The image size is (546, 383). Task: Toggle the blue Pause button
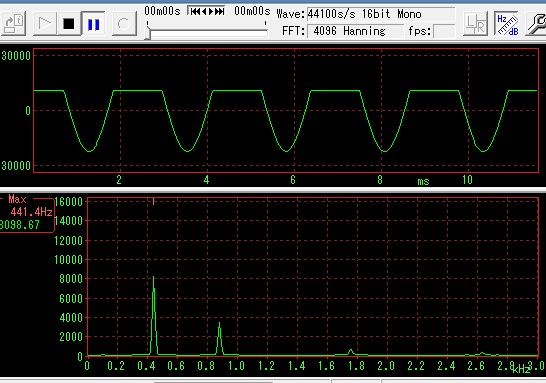[x=93, y=24]
